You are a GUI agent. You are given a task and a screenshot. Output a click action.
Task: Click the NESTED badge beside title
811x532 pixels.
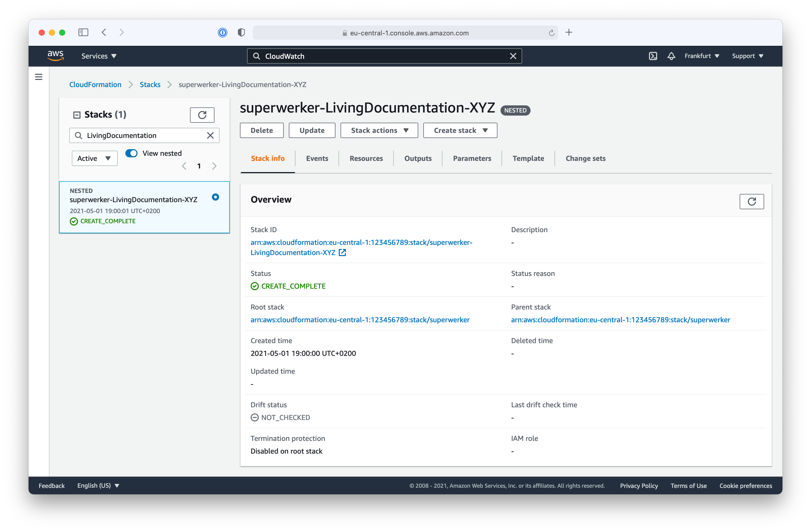coord(515,110)
